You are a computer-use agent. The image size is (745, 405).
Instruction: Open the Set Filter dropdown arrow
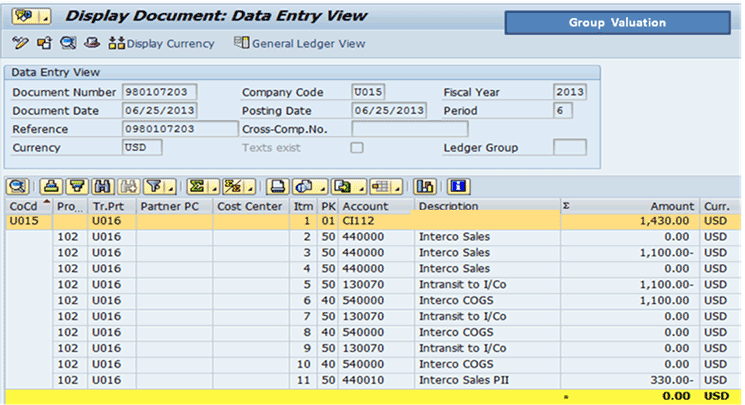click(x=170, y=187)
